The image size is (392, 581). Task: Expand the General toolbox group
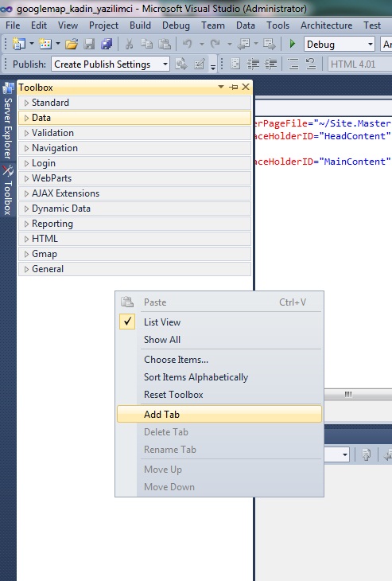26,269
